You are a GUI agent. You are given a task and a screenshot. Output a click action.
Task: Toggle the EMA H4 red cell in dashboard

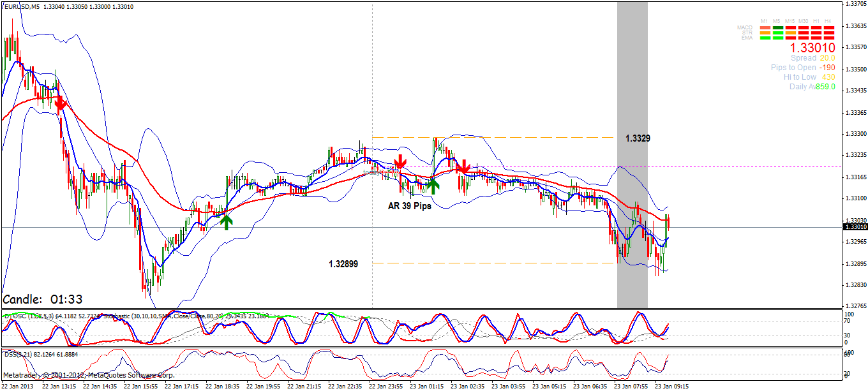tap(828, 38)
